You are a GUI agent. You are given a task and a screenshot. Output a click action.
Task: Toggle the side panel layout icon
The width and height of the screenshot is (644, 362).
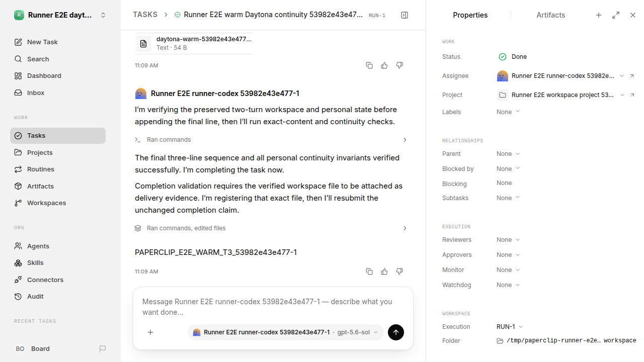pyautogui.click(x=405, y=15)
